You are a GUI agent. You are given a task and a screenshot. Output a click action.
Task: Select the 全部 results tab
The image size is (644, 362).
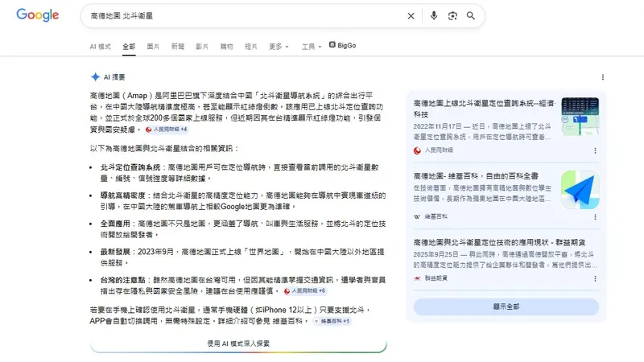coord(129,47)
